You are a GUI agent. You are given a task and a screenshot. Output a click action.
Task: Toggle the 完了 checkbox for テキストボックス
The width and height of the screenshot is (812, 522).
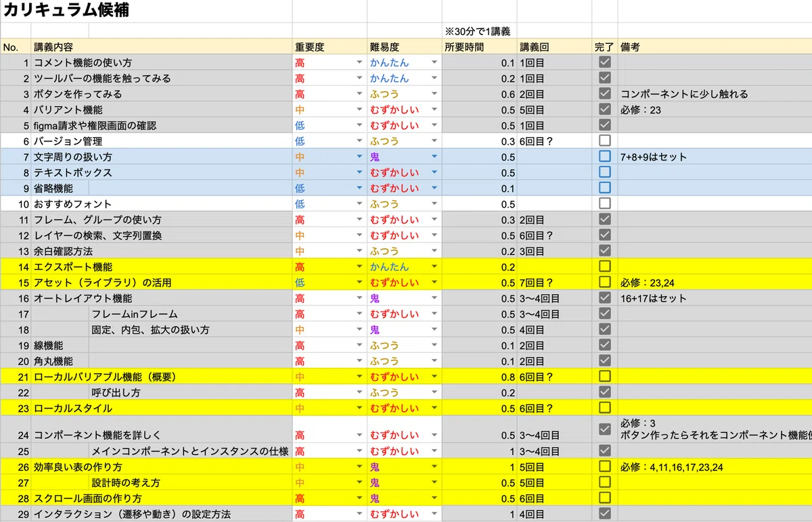pos(605,172)
